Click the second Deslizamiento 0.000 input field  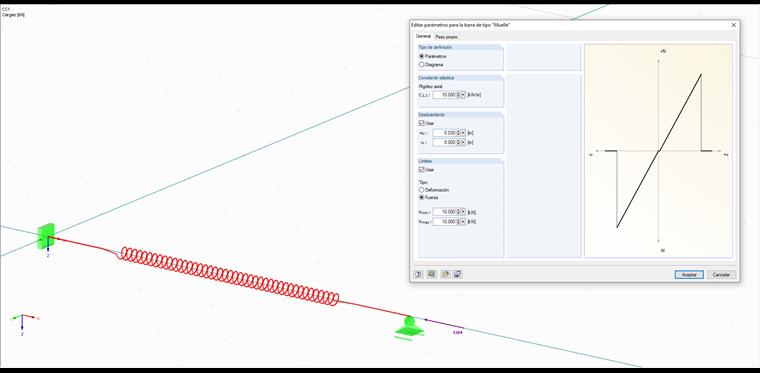pyautogui.click(x=444, y=142)
